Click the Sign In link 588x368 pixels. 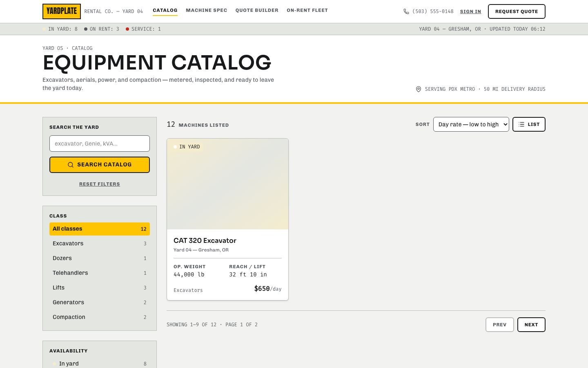click(470, 11)
